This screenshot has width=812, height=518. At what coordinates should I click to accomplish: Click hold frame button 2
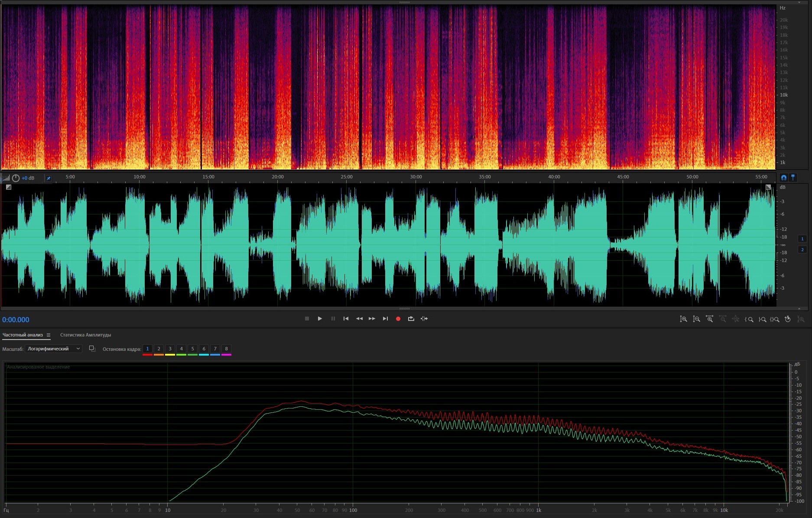pyautogui.click(x=159, y=349)
